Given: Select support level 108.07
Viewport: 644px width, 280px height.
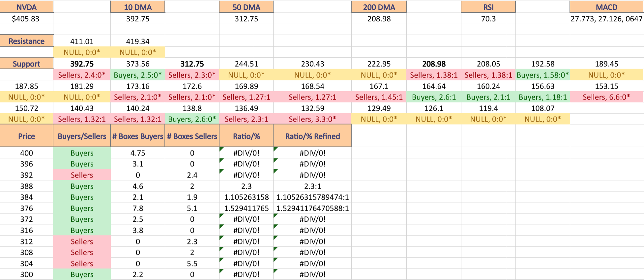Looking at the screenshot, I should [x=543, y=108].
